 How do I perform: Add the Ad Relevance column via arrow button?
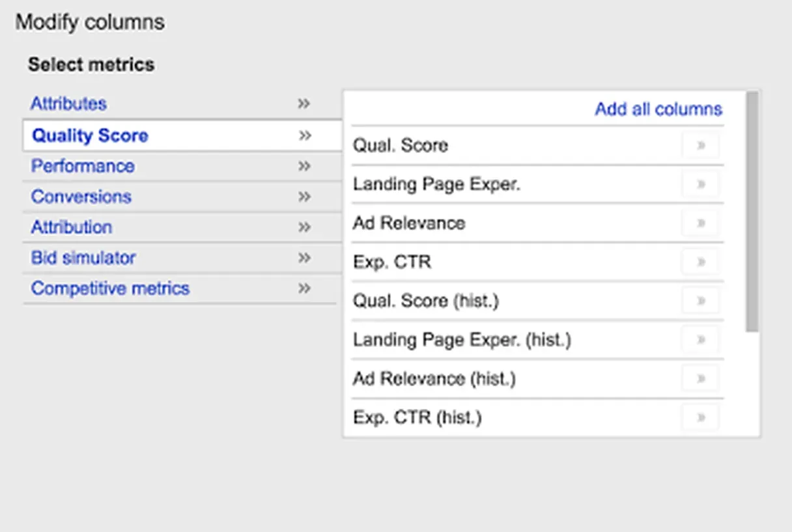(x=701, y=223)
